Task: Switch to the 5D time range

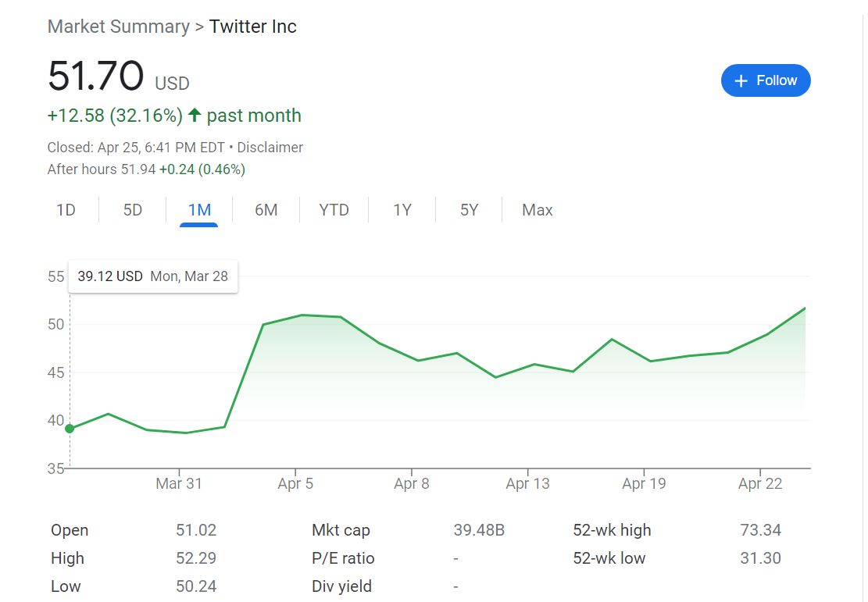Action: (x=133, y=210)
